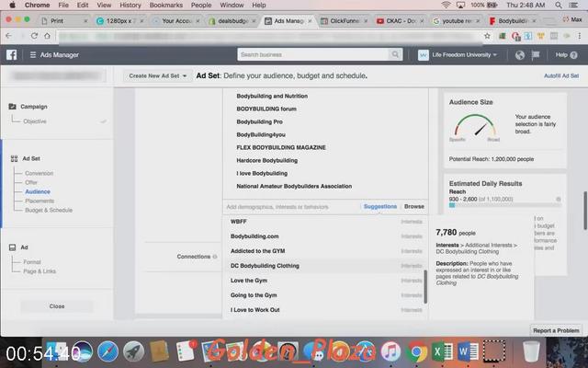This screenshot has width=588, height=368.
Task: Click the Search business input field
Action: click(314, 54)
